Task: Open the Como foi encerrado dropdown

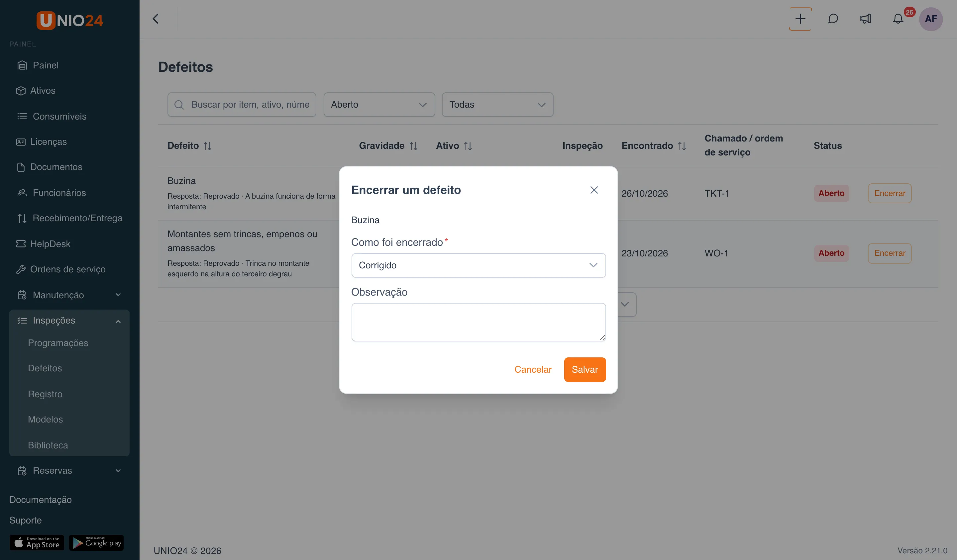Action: (x=478, y=265)
